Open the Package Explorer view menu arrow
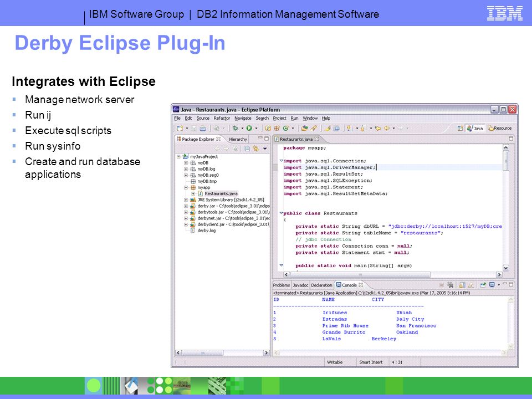The height and width of the screenshot is (399, 532). [x=265, y=149]
